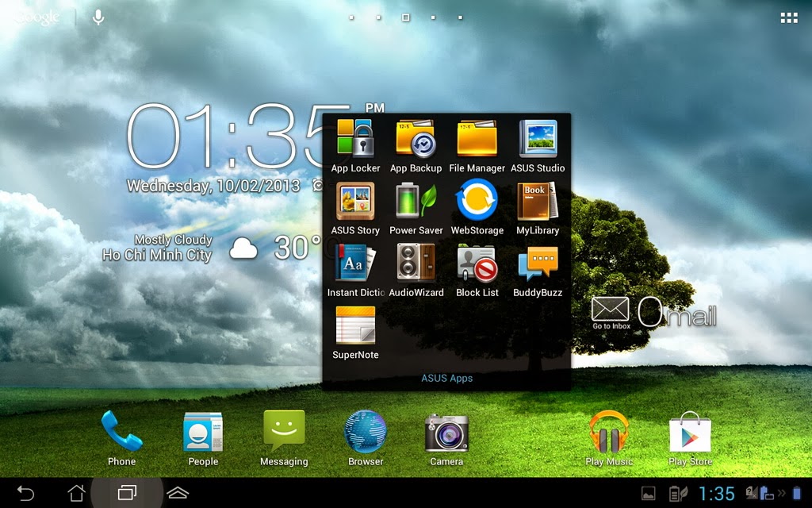Open the power saver status bar icon
The width and height of the screenshot is (812, 508).
click(678, 493)
